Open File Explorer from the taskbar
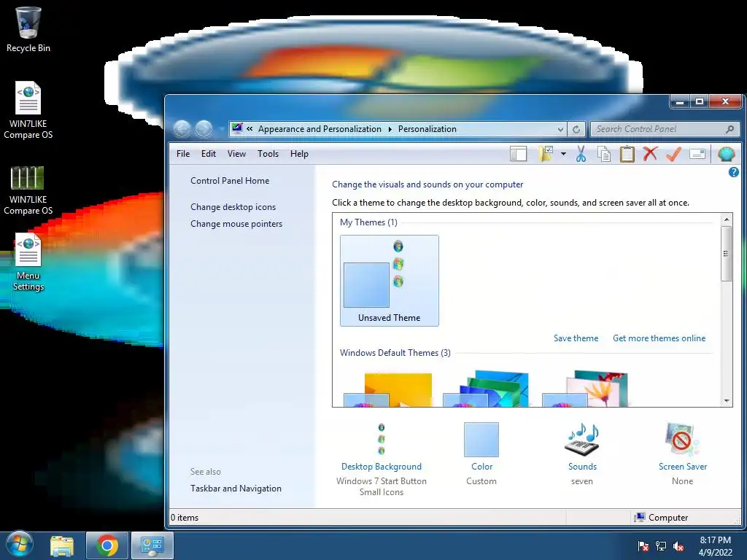The image size is (747, 560). click(62, 545)
